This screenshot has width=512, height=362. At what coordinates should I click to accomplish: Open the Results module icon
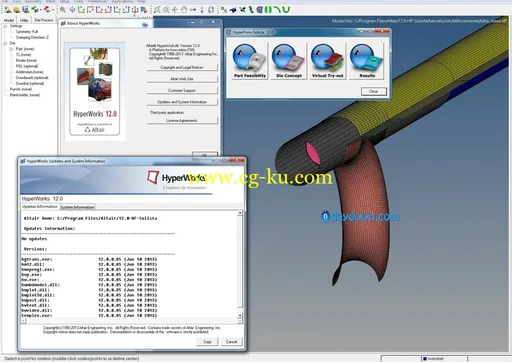click(366, 61)
